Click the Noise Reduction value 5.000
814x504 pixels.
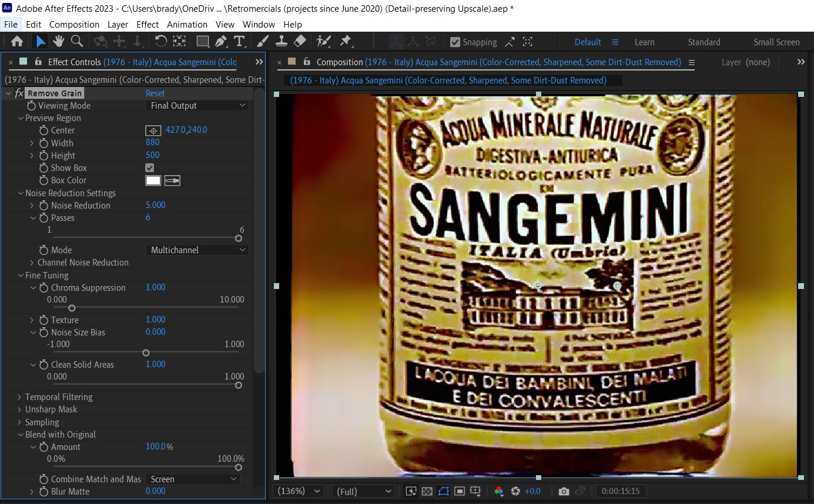pyautogui.click(x=156, y=205)
